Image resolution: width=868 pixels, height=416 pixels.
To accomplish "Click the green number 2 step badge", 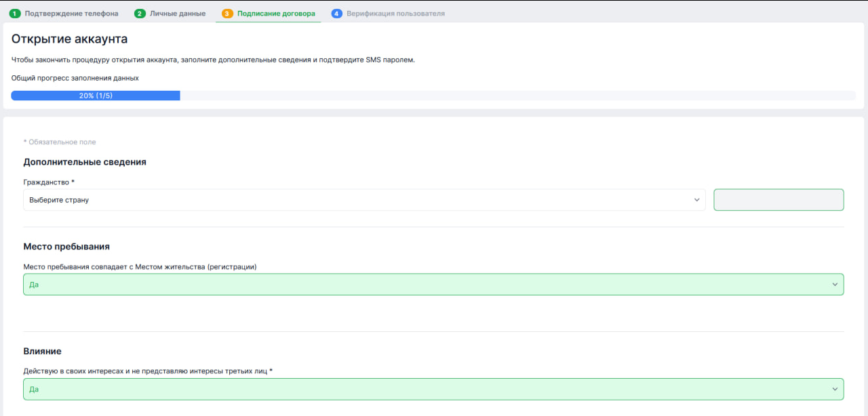I will 140,14.
